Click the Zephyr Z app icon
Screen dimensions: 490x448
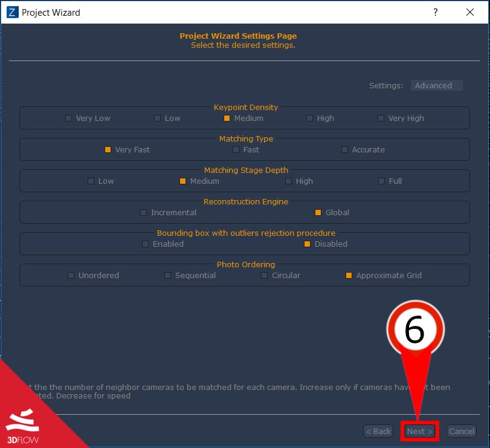pyautogui.click(x=12, y=13)
